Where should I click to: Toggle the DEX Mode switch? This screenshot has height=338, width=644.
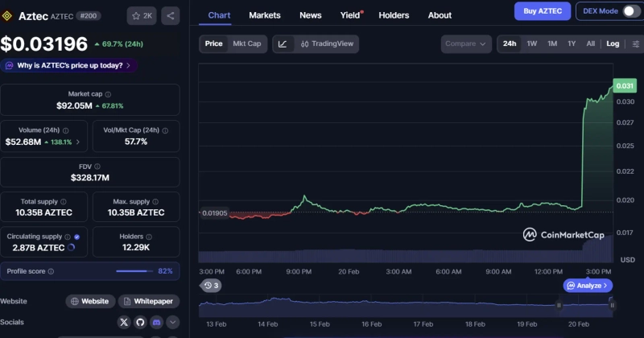point(627,11)
